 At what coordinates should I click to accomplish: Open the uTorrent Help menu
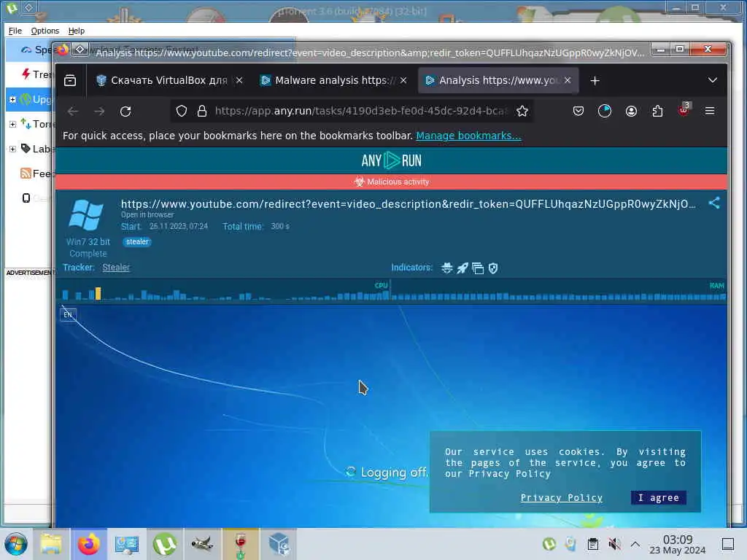pyautogui.click(x=76, y=31)
